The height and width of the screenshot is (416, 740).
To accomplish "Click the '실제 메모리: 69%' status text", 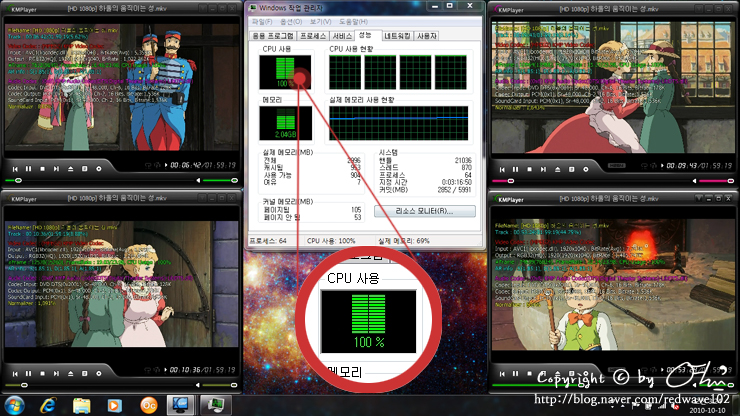I will tap(404, 241).
